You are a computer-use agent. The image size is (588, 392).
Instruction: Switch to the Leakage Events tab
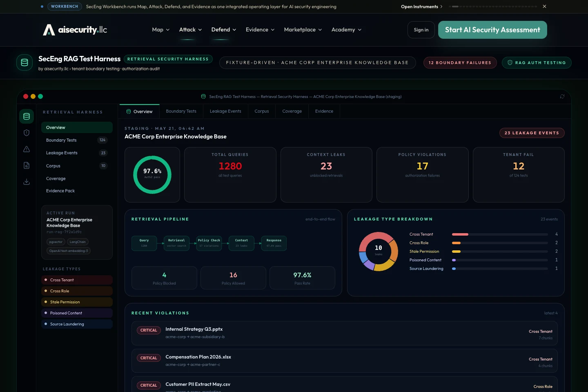pos(225,111)
